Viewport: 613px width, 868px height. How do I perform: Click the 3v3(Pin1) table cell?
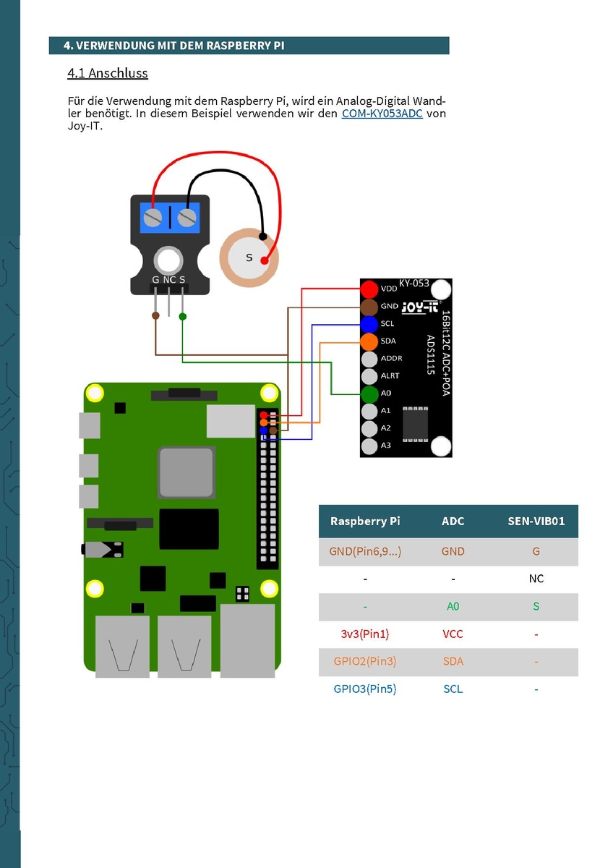click(365, 634)
